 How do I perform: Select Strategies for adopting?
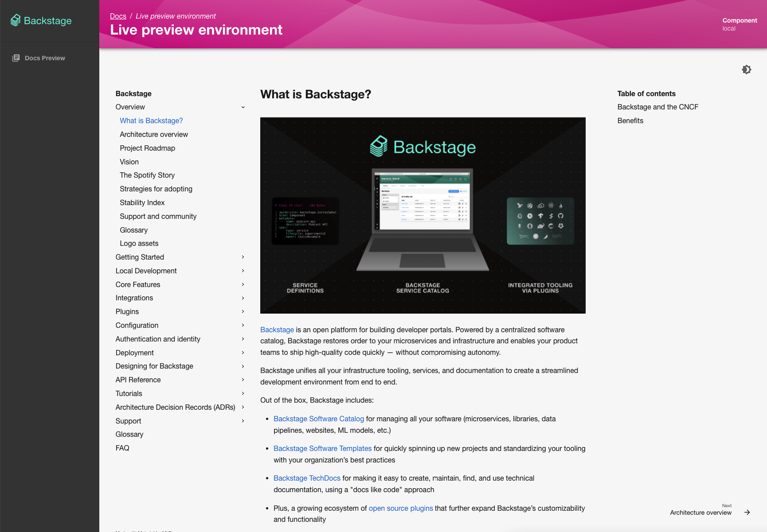156,189
